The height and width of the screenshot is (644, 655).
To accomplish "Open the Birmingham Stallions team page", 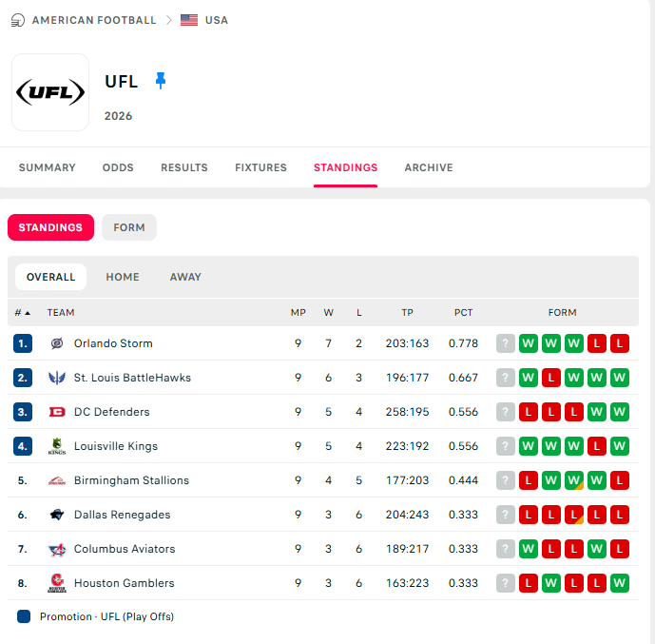I will coord(131,480).
